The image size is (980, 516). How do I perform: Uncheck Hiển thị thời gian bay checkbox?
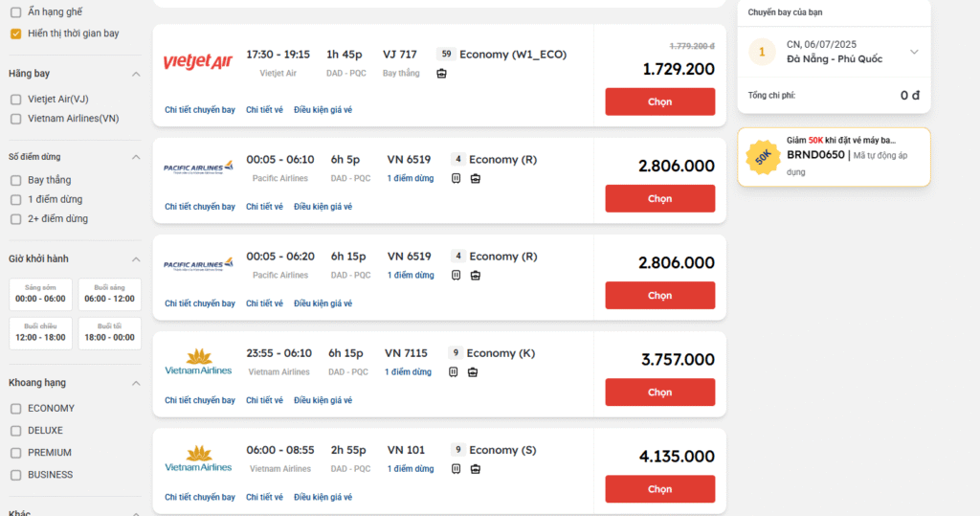(16, 34)
